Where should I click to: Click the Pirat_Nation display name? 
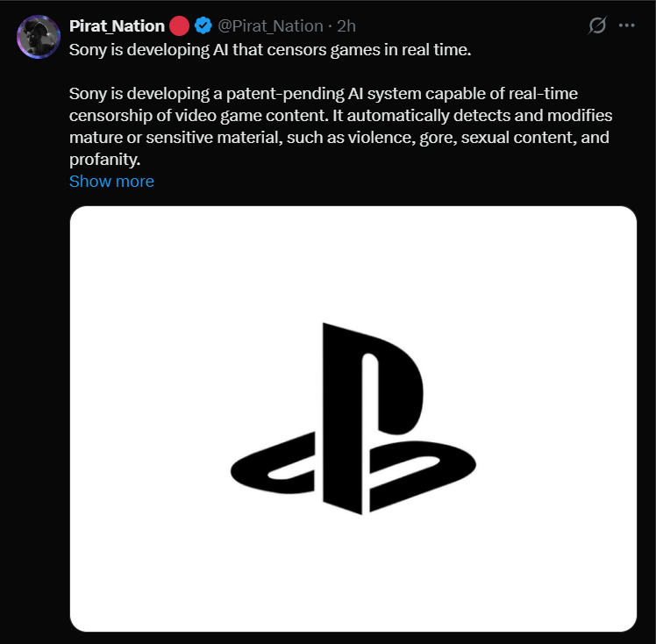pyautogui.click(x=117, y=26)
